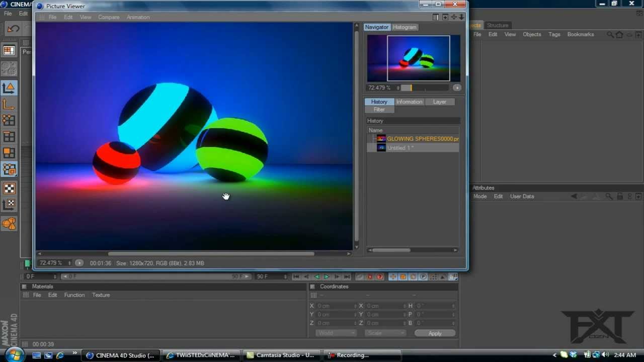The image size is (644, 362).
Task: Toggle Parameter keyframe recording P icon
Action: [x=423, y=277]
